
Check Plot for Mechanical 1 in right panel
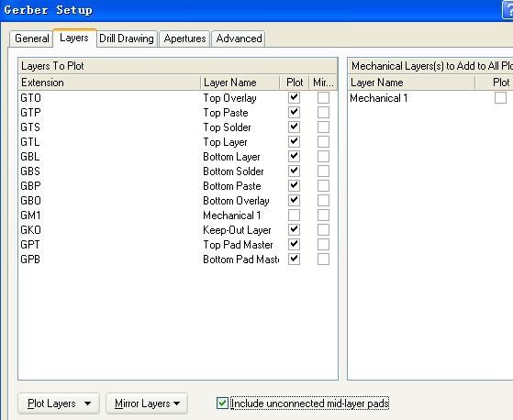500,97
